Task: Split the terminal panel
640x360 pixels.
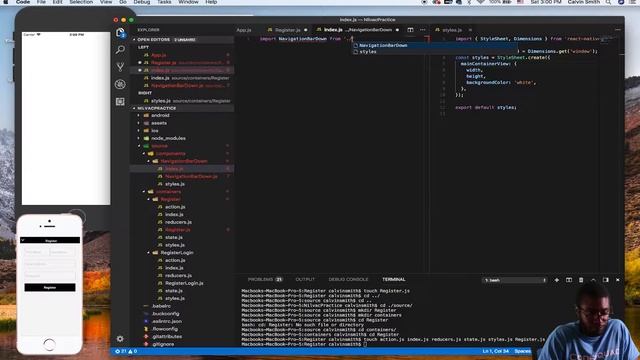Action: [569, 280]
